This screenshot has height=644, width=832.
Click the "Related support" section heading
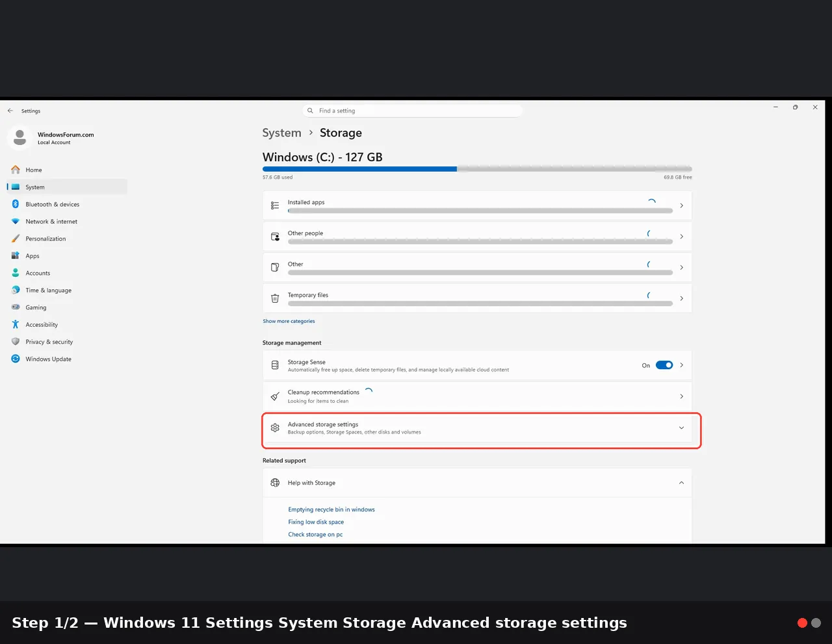(284, 461)
